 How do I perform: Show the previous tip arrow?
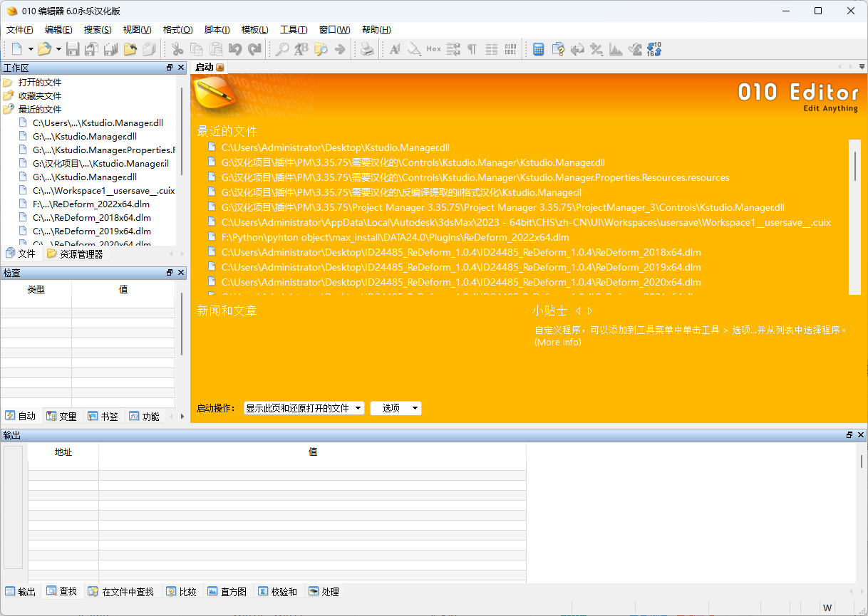click(578, 311)
